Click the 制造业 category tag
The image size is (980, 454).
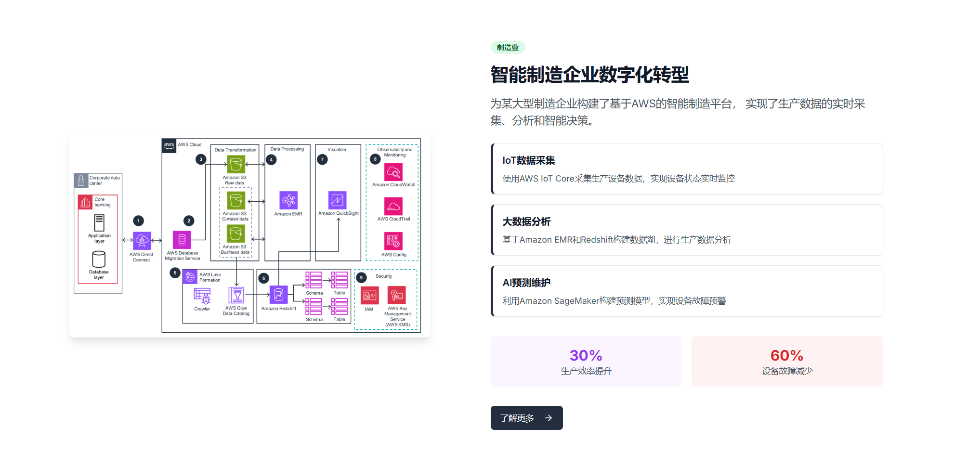[508, 48]
